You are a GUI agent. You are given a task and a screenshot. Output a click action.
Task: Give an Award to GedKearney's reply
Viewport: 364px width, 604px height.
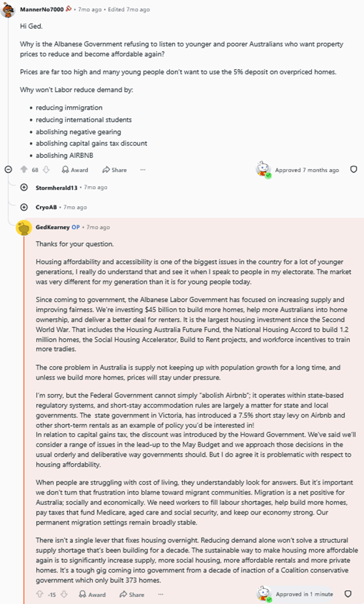[93, 595]
